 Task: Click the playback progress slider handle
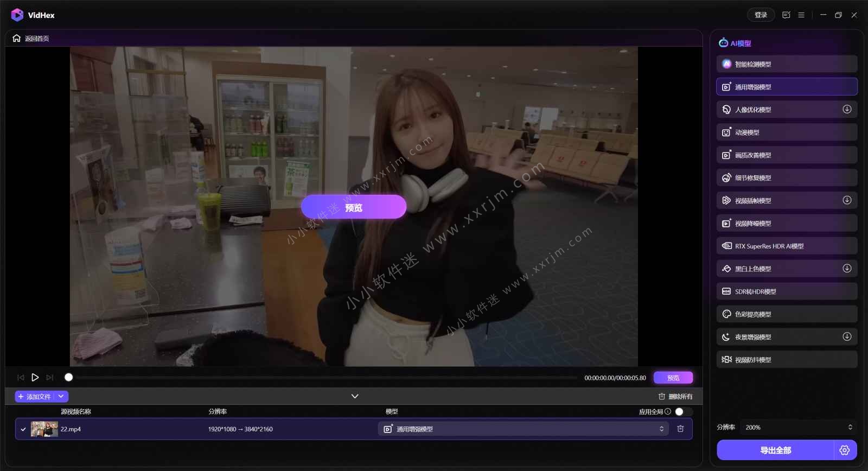tap(68, 377)
